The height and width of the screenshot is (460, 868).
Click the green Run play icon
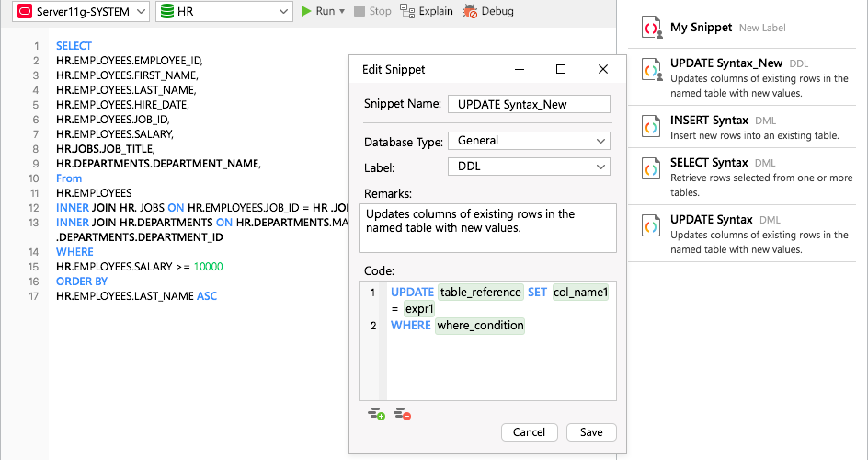click(306, 11)
